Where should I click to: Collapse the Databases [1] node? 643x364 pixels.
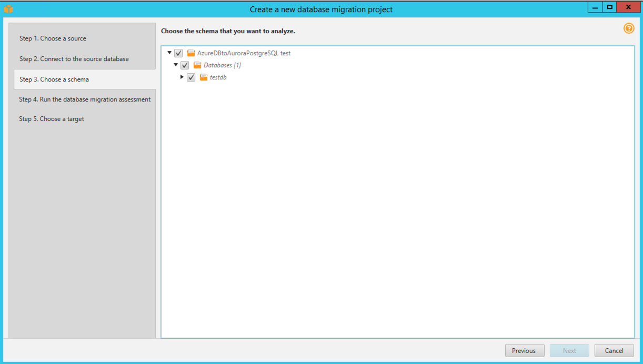coord(176,65)
